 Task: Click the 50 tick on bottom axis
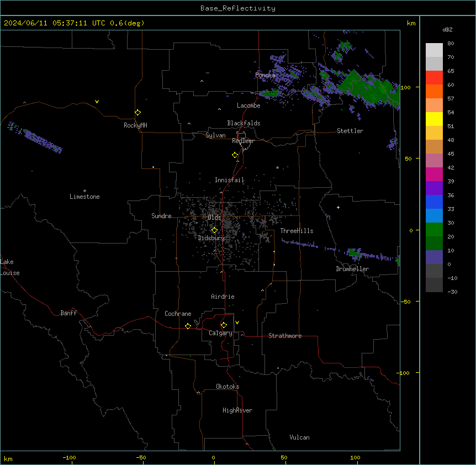(x=284, y=458)
